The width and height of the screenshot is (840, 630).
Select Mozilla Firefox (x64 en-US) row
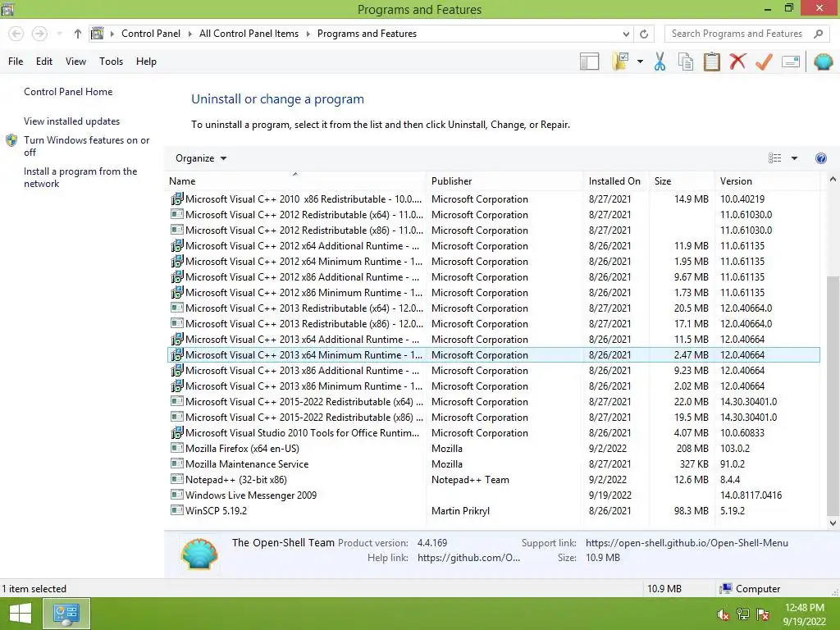pyautogui.click(x=493, y=449)
